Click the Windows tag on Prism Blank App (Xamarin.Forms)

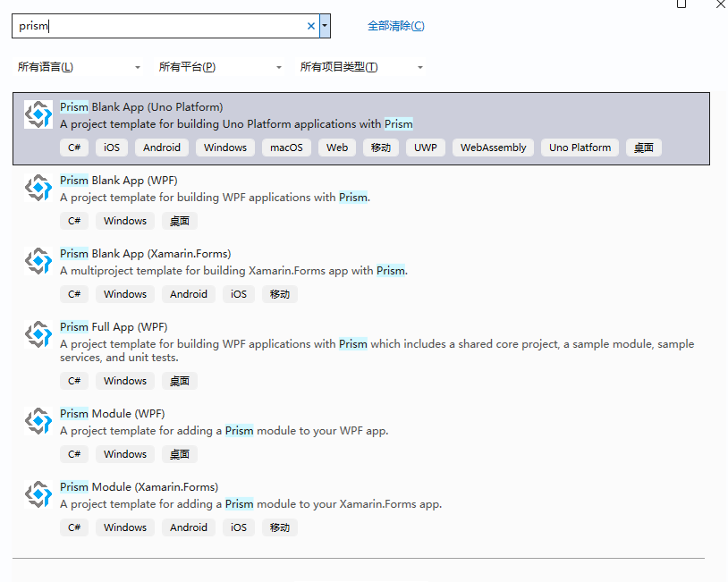pos(125,294)
